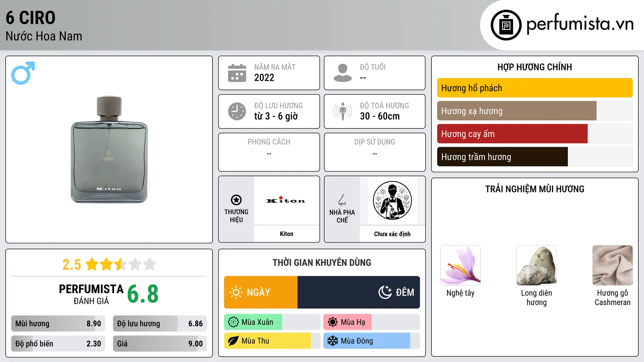Select the Nghệ tây saffron note image
This screenshot has width=644, height=362.
[460, 265]
